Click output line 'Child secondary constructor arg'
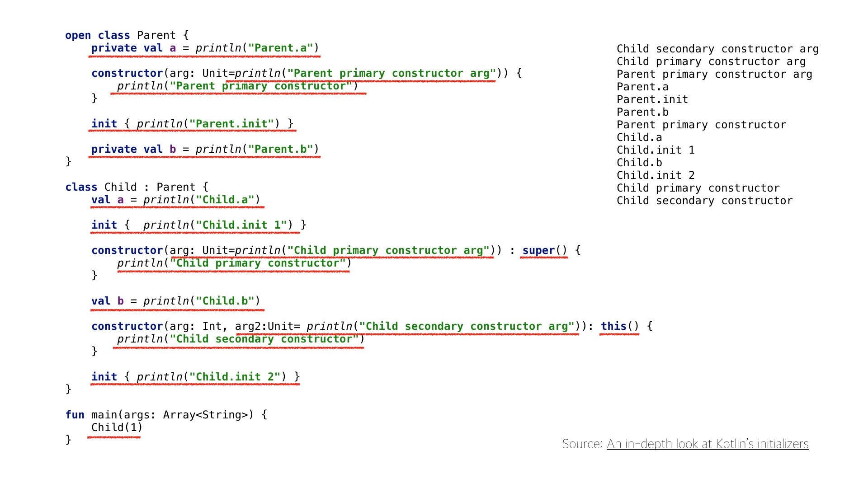Screen dimensions: 868x488 click(717, 49)
